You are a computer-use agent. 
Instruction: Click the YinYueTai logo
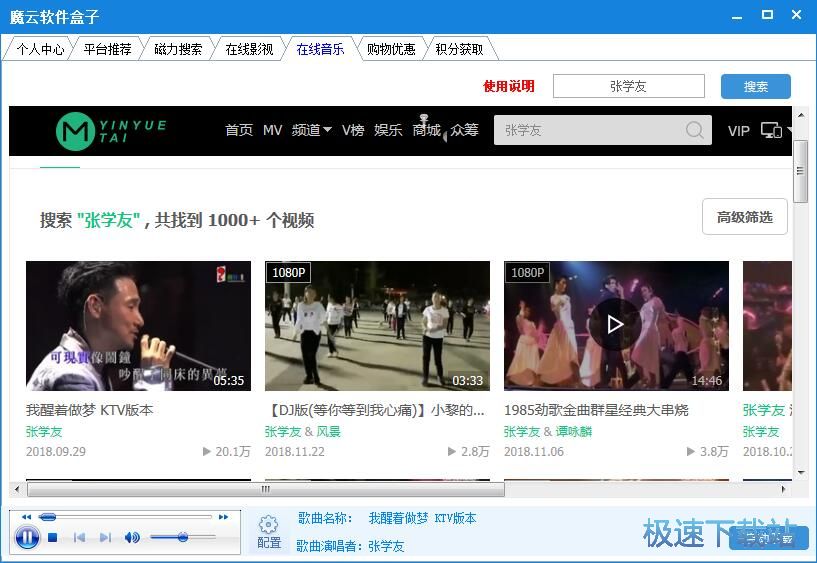111,131
